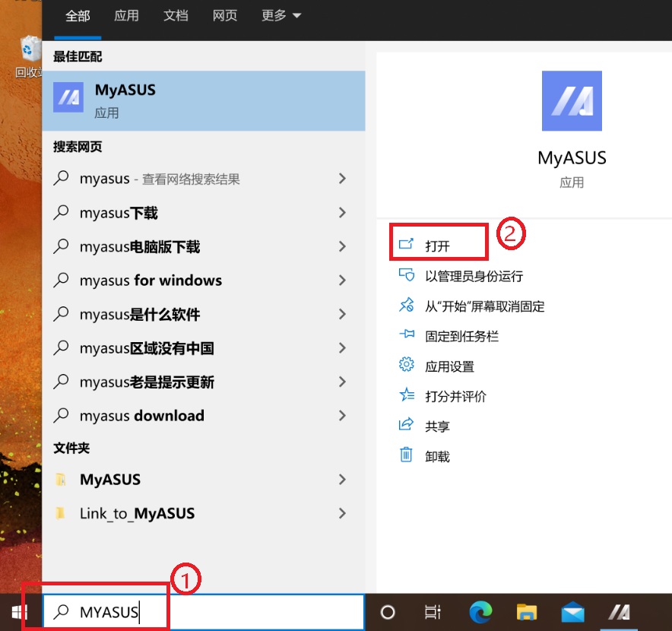
Task: Switch to the 应用 search tab
Action: click(126, 16)
